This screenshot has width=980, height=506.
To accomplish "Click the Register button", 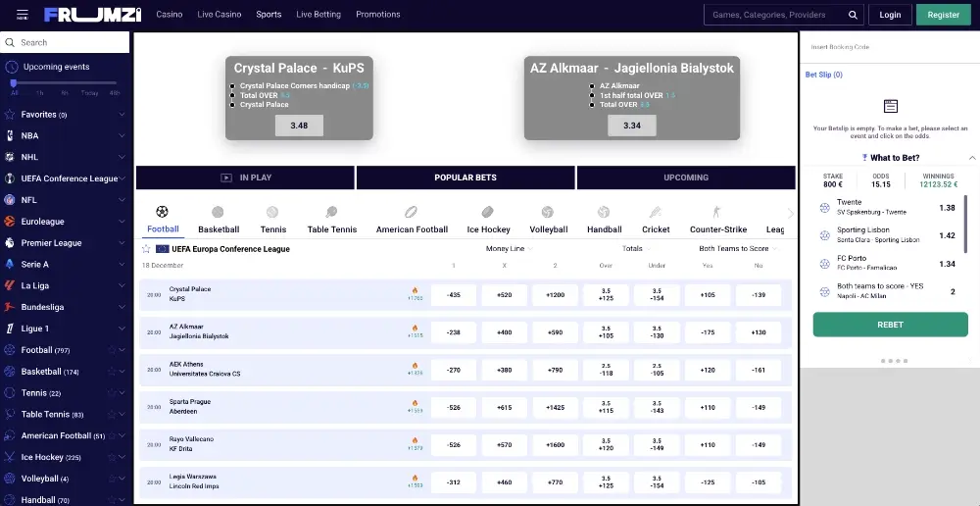I will click(x=943, y=15).
